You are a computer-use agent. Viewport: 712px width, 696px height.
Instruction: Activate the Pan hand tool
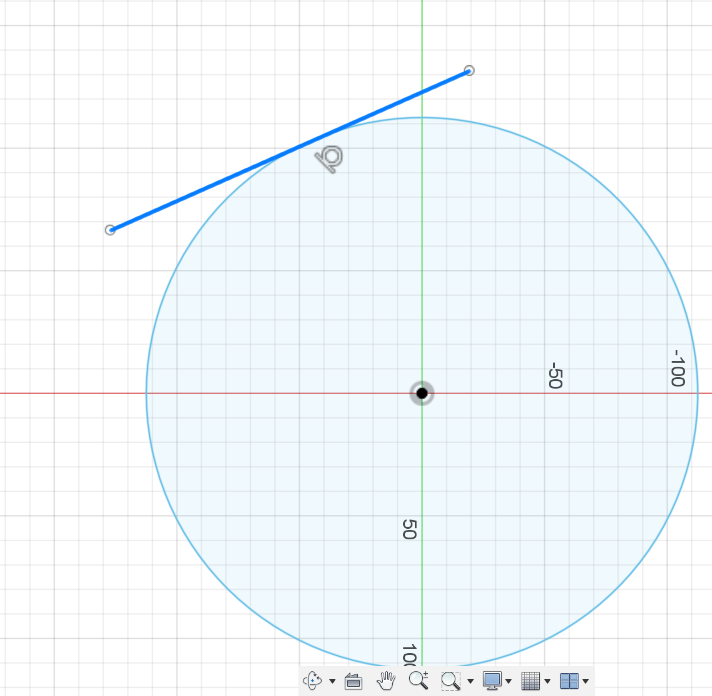[386, 681]
